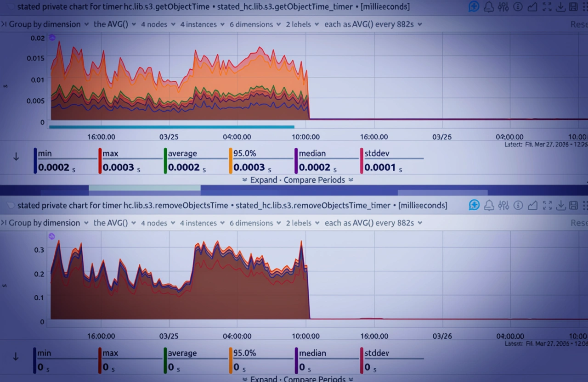Image resolution: width=588 pixels, height=382 pixels.
Task: Open the 4 nodes dropdown on top chart
Action: (158, 24)
